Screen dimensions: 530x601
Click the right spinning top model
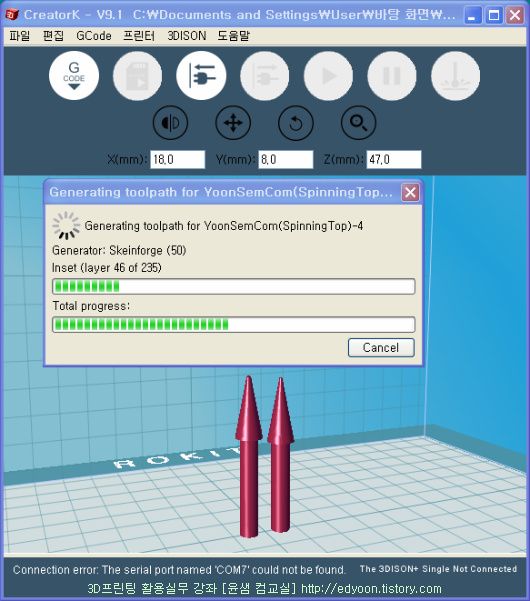coord(281,455)
